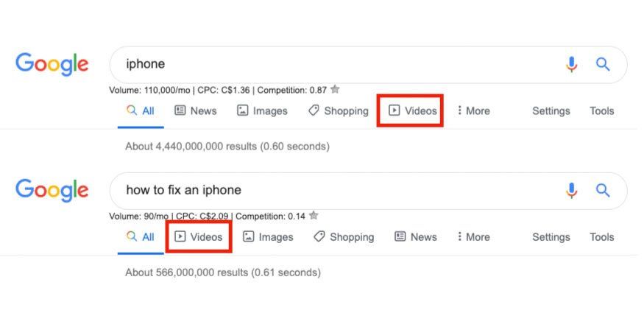Open Shopping tab in lower search results
644x313 pixels.
[344, 237]
